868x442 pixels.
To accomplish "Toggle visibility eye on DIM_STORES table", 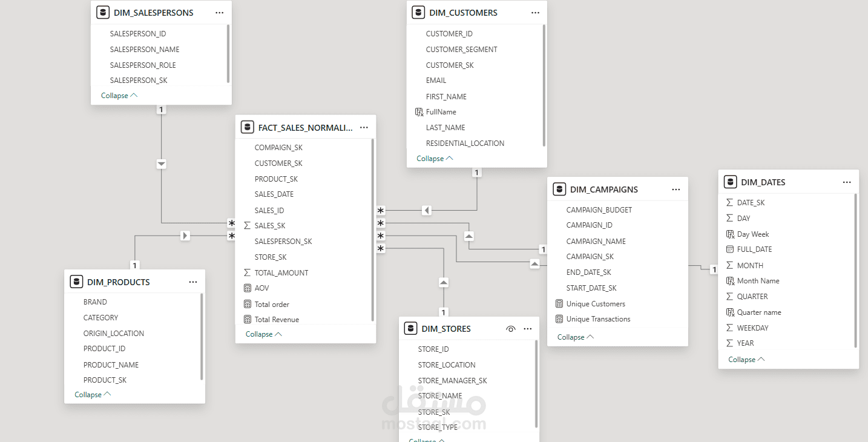I will pyautogui.click(x=511, y=329).
